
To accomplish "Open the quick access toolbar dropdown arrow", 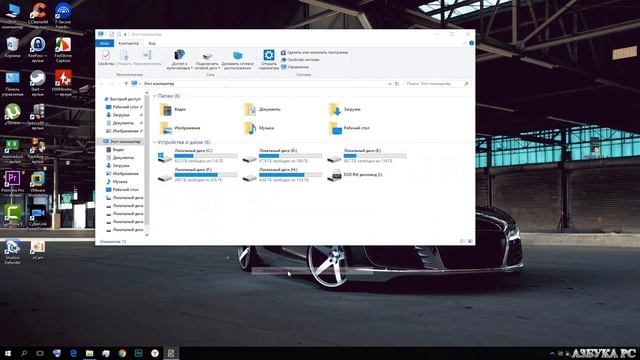I will pyautogui.click(x=125, y=34).
